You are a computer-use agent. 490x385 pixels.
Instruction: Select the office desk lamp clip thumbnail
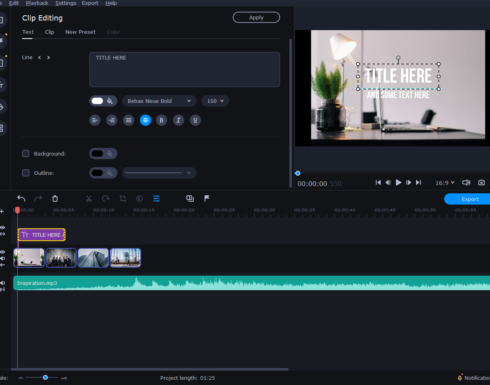click(29, 258)
